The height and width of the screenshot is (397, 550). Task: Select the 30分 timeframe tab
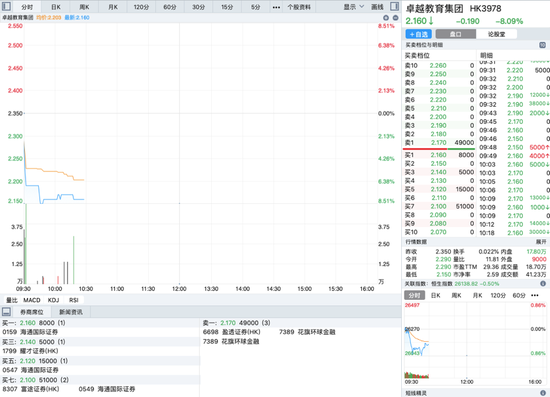coord(198,7)
